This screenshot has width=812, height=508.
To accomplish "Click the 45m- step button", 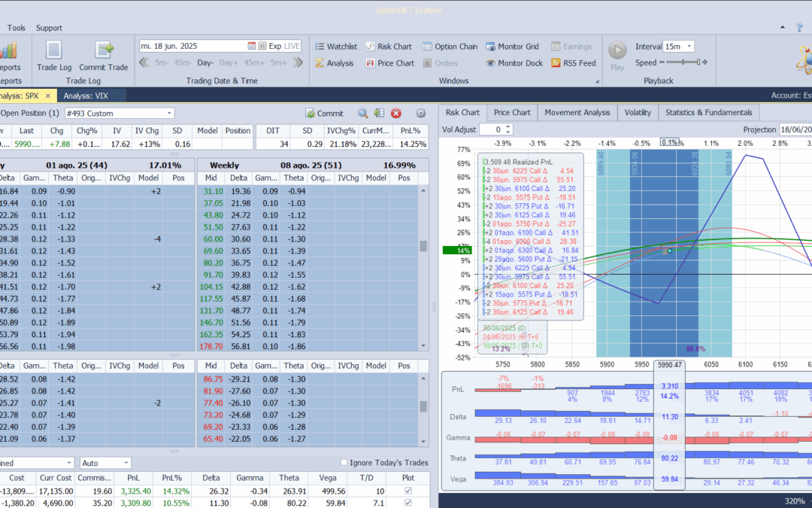I will coord(183,62).
